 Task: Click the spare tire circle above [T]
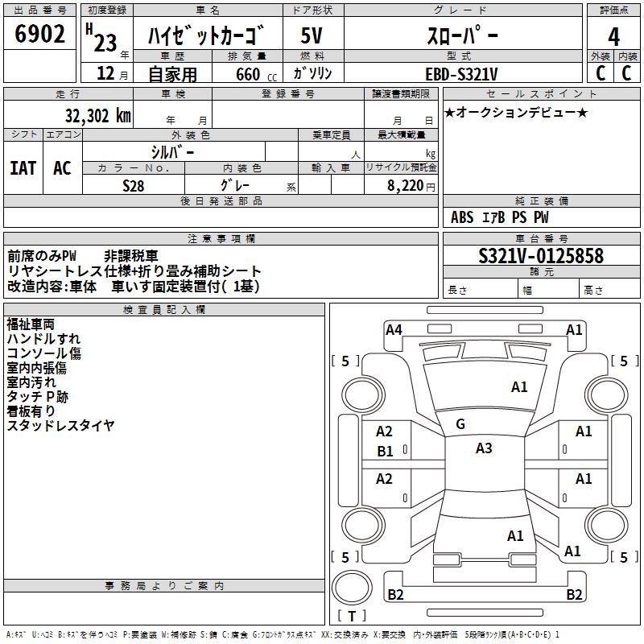(352, 588)
